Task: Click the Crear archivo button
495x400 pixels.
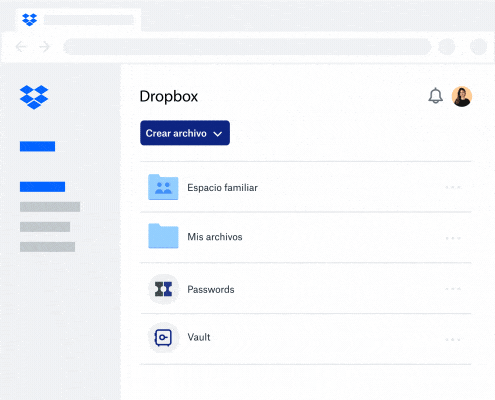Action: pos(185,133)
